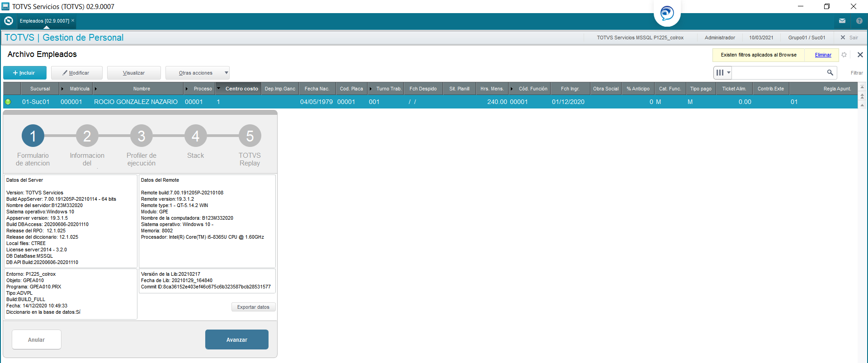Focus the browse search input field
868x363 pixels.
coord(779,72)
